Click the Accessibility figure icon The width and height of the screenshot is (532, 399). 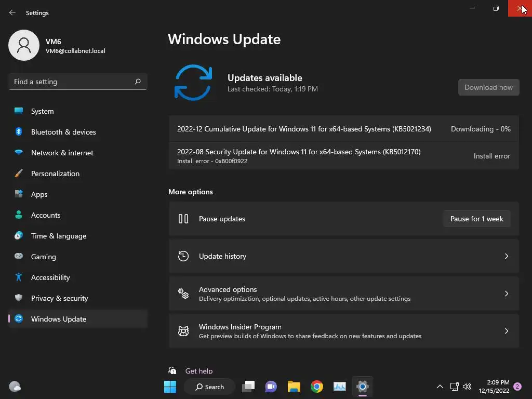(19, 277)
